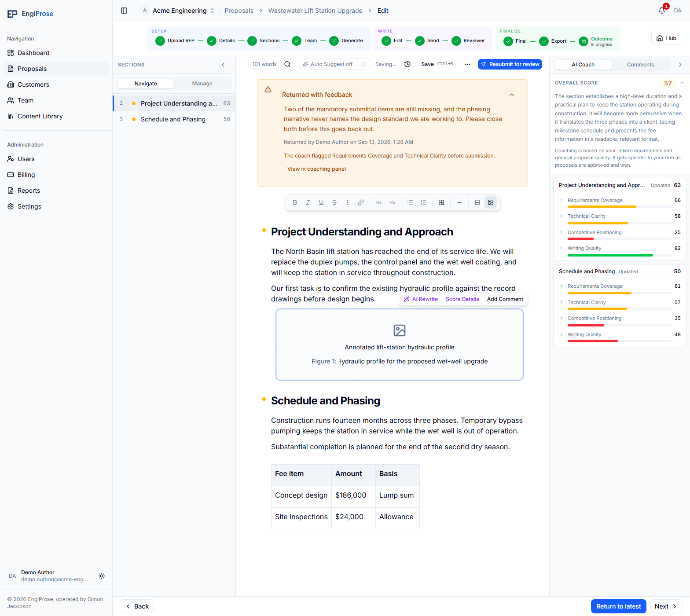Viewport: 690px width, 616px height.
Task: Click Resubmit for review
Action: (x=510, y=64)
